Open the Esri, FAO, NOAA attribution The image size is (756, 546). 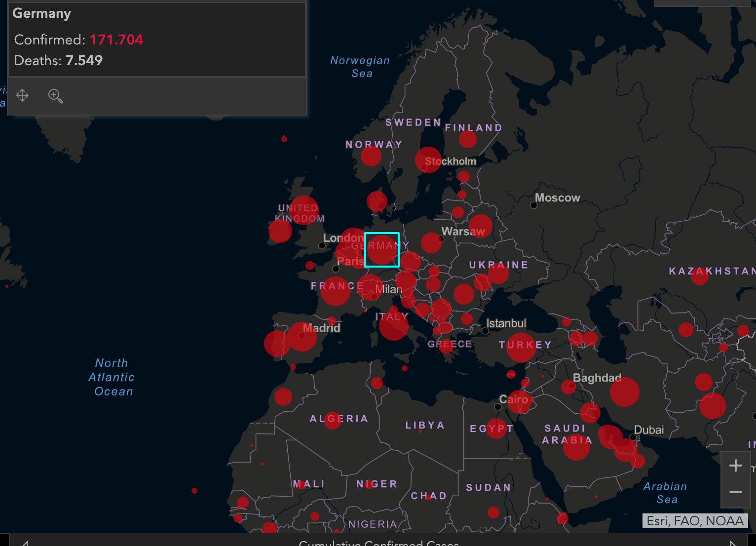695,521
